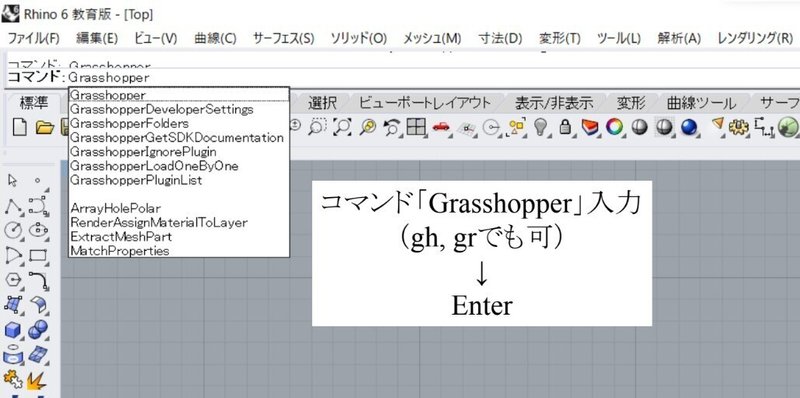Click the highlighted Shaded Viewport sphere icon
The image size is (800, 398).
click(x=664, y=127)
